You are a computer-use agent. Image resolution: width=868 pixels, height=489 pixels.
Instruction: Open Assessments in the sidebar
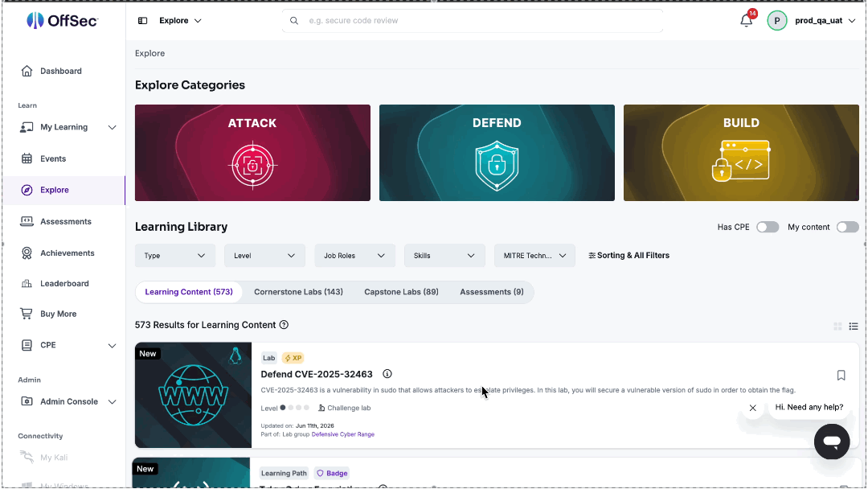(x=63, y=221)
